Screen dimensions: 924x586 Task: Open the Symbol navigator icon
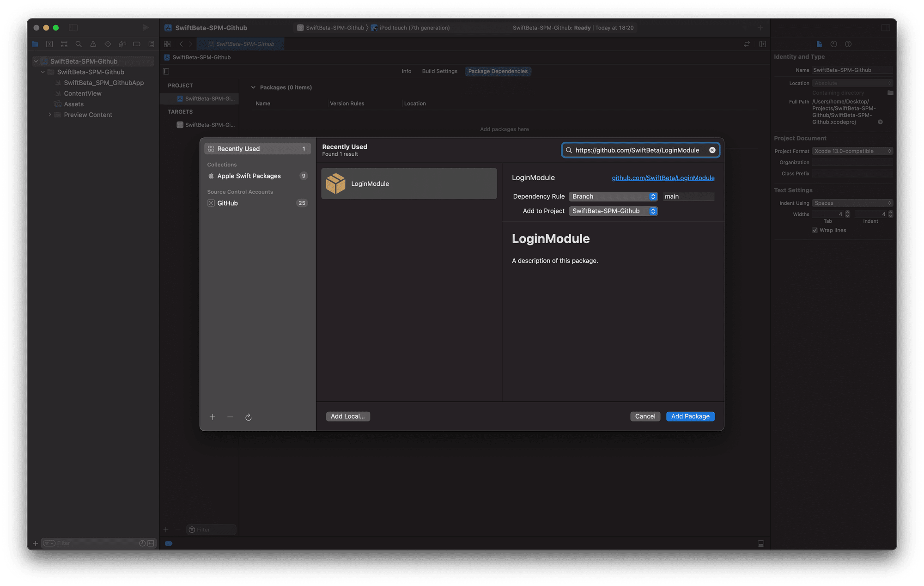coord(64,44)
